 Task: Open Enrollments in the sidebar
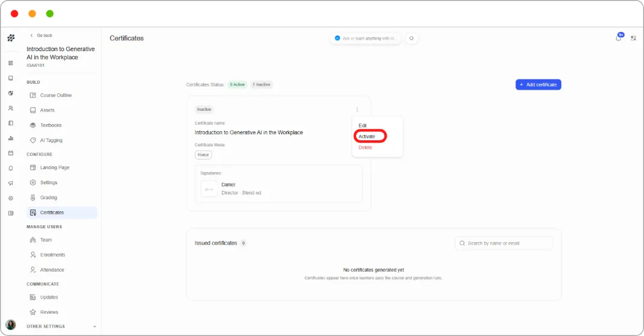(x=61, y=255)
